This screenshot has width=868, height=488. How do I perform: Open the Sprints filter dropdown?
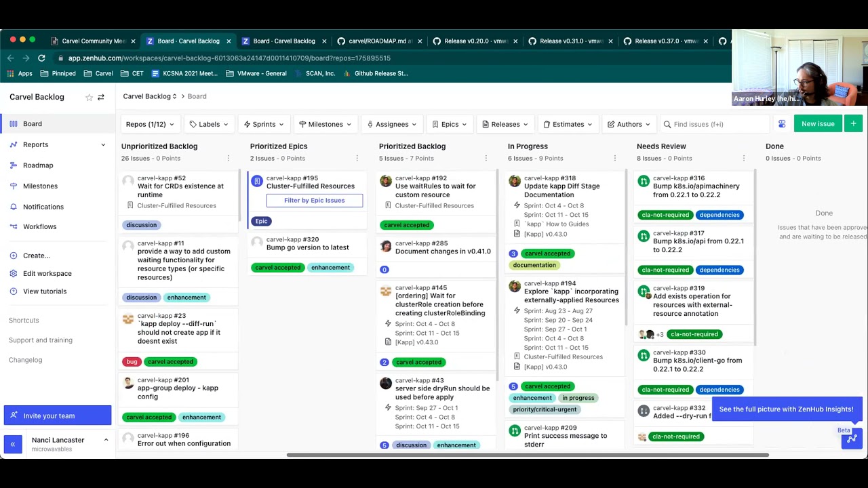click(264, 124)
